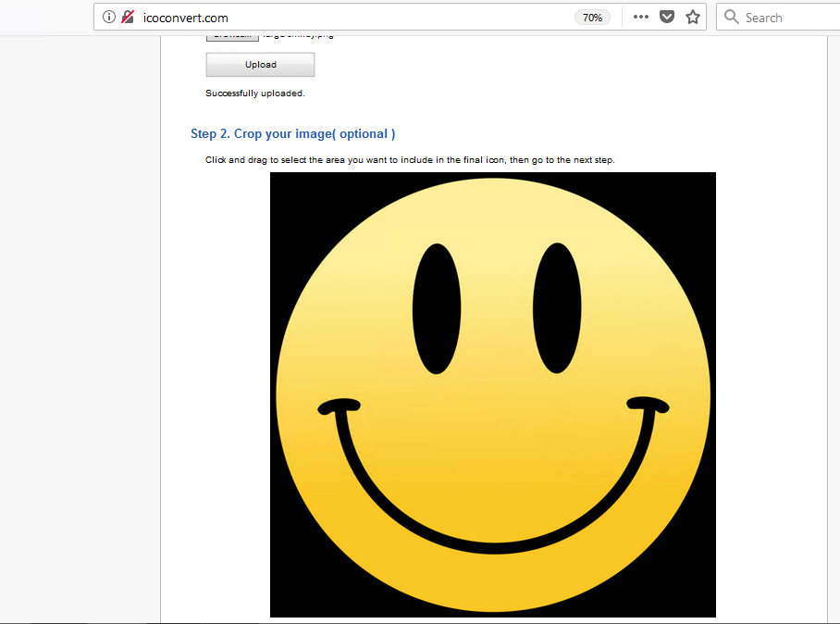Click the black top-left corner of the image

(x=283, y=185)
